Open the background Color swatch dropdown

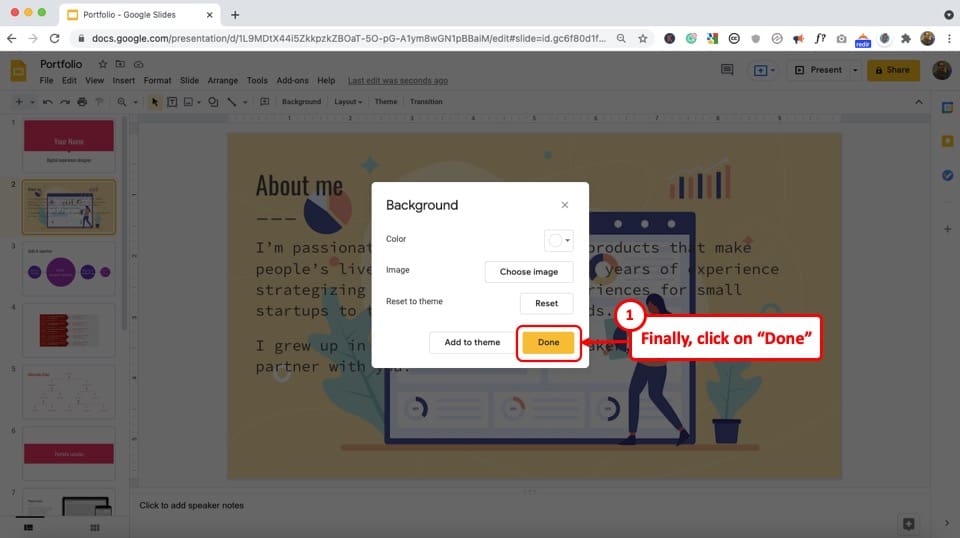pyautogui.click(x=558, y=240)
